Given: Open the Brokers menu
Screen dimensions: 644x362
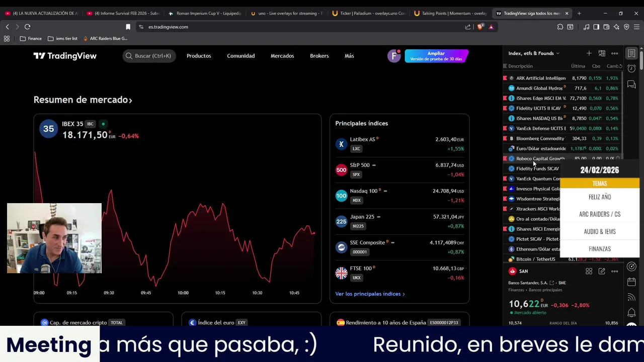Looking at the screenshot, I should [319, 56].
